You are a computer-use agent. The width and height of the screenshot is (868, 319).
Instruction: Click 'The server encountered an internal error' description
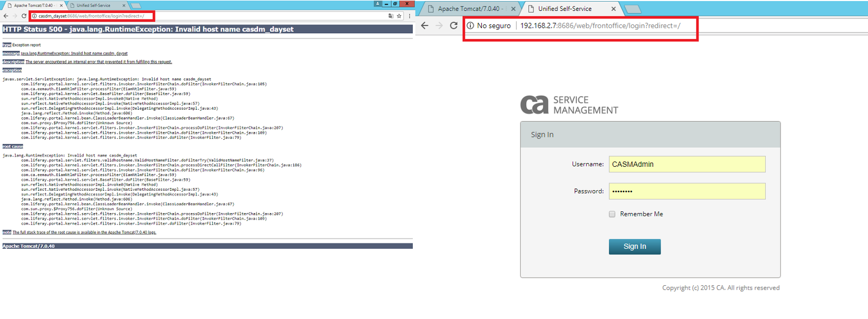click(98, 62)
